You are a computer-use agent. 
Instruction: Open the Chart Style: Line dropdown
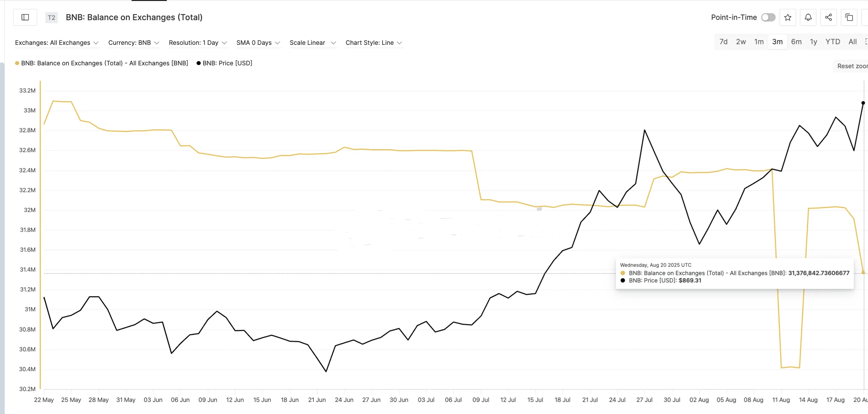tap(374, 43)
